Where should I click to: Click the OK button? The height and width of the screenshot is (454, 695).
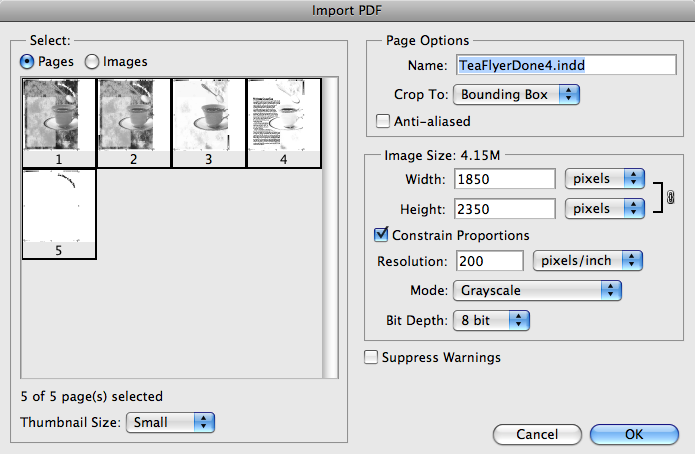click(x=634, y=434)
